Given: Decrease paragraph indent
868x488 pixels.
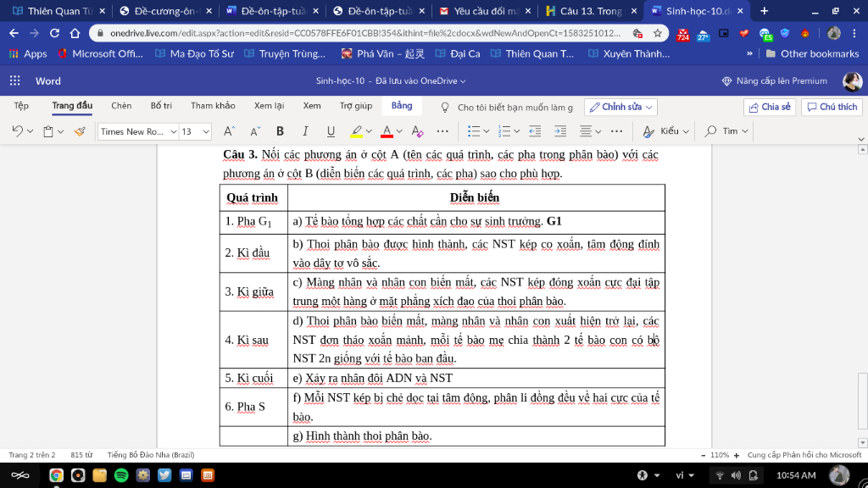Looking at the screenshot, I should coord(535,131).
